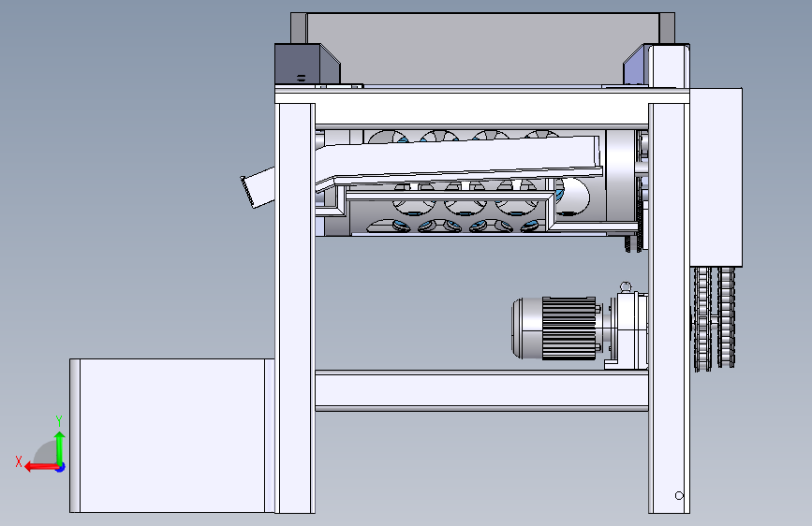
Task: Select the lavender bracket at top right
Action: 636,65
